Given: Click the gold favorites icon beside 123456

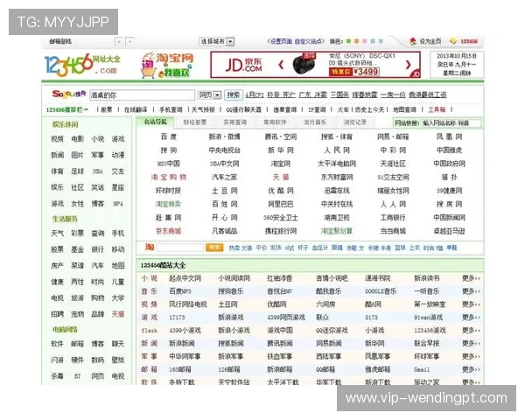Looking at the screenshot, I should [453, 41].
